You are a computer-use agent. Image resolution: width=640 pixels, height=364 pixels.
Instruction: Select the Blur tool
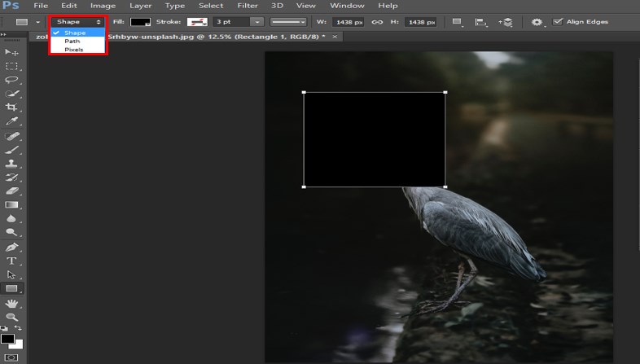point(11,219)
